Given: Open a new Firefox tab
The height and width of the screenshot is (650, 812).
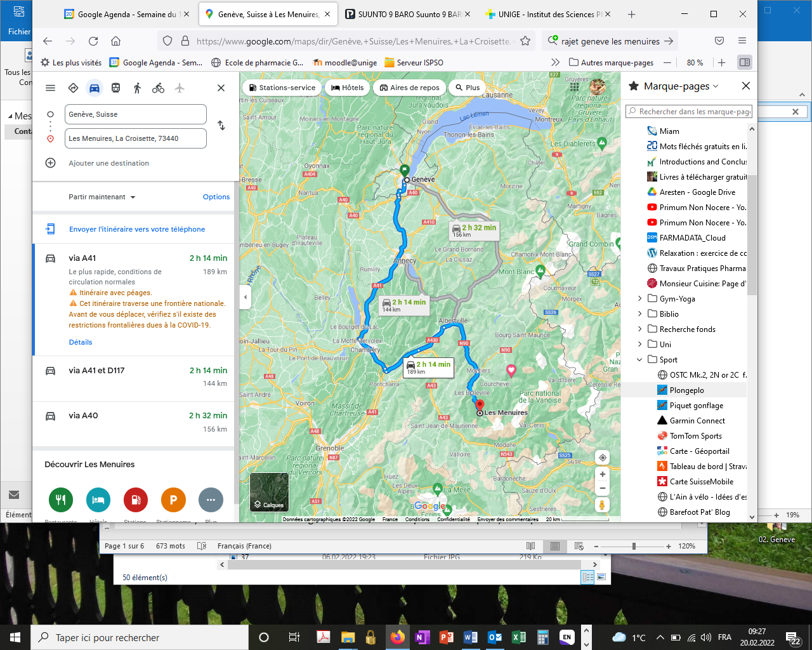Looking at the screenshot, I should pos(631,14).
